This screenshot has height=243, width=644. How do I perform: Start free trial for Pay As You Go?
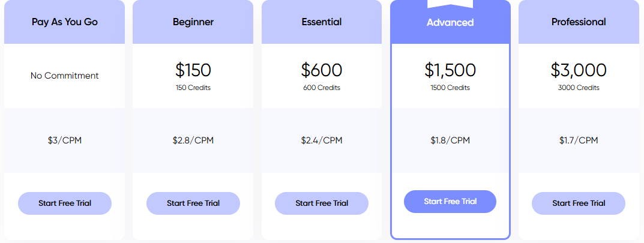point(64,203)
